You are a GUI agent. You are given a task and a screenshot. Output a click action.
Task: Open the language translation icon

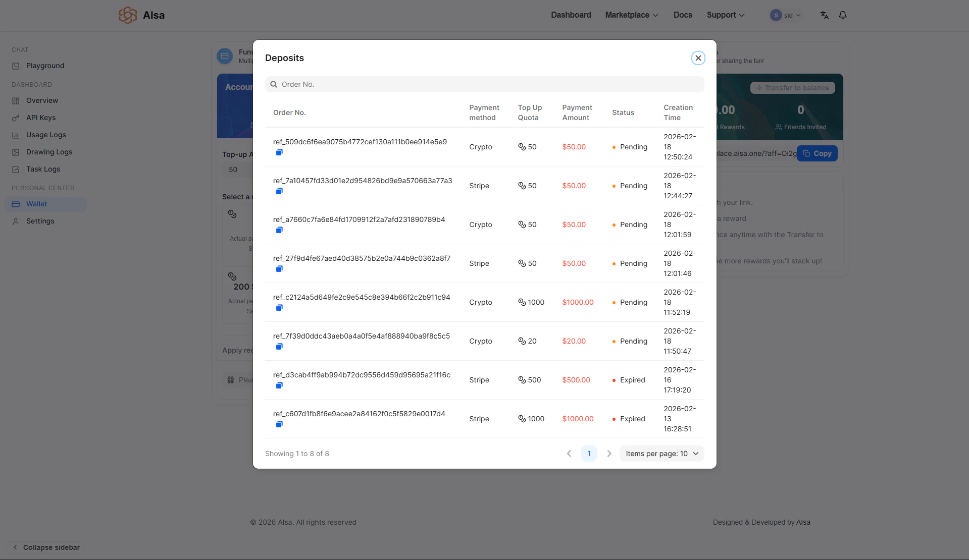click(x=824, y=15)
